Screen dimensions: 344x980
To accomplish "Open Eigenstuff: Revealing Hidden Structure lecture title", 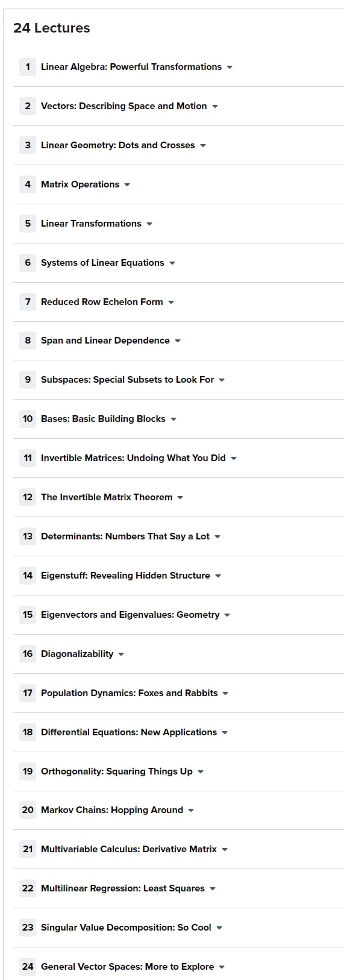I will (x=125, y=576).
